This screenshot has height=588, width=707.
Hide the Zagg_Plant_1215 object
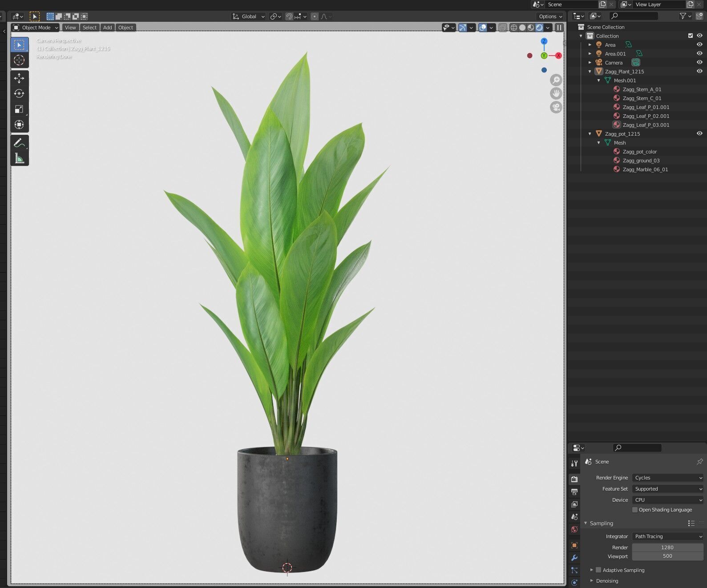tap(699, 71)
